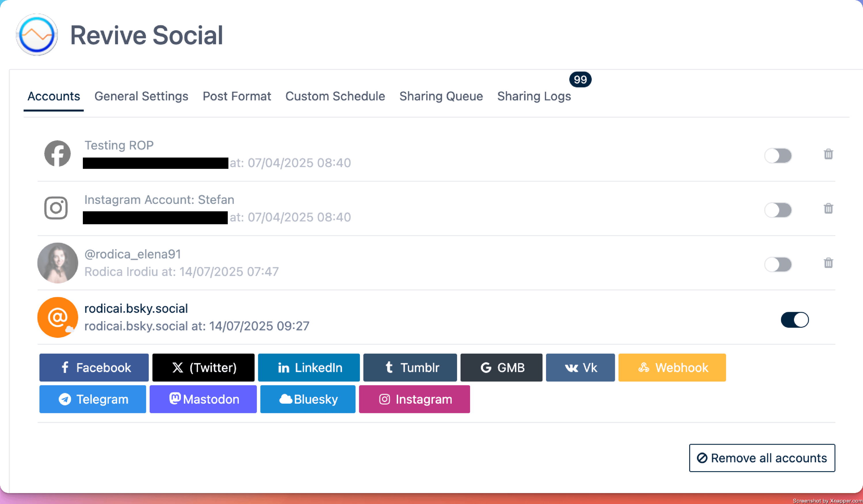Delete the Testing ROP Facebook account
The height and width of the screenshot is (504, 863).
[828, 154]
